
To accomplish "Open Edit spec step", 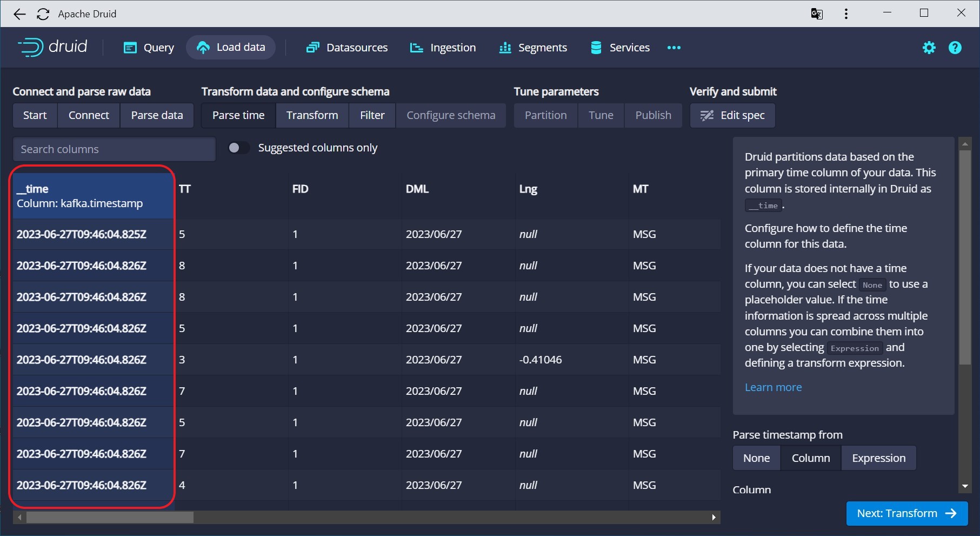I will click(x=732, y=115).
